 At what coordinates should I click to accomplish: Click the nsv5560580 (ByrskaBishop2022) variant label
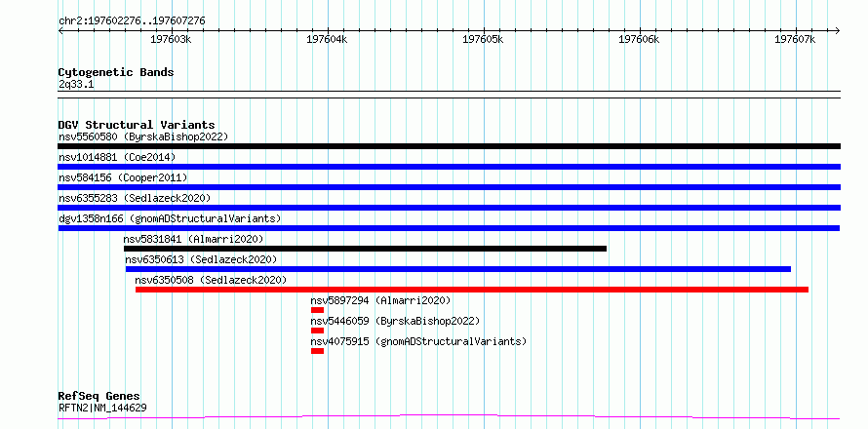tap(143, 136)
